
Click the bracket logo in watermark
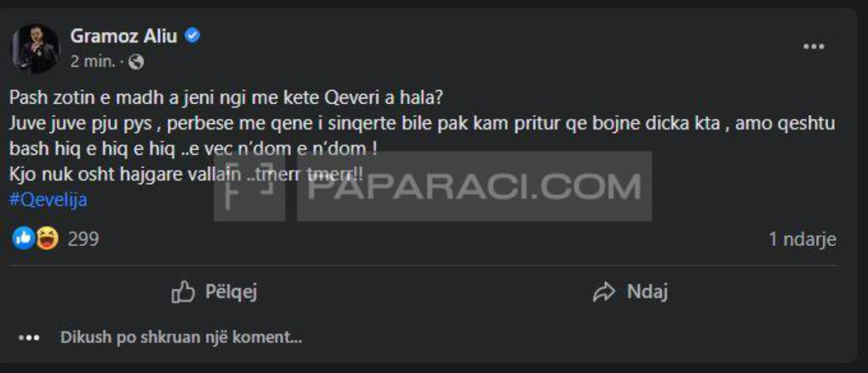249,186
